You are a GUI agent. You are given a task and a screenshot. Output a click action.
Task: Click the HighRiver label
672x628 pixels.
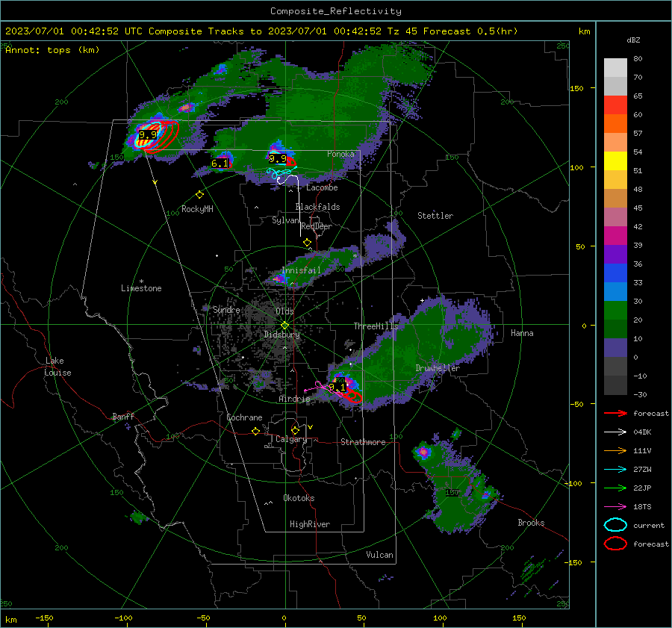pyautogui.click(x=310, y=524)
